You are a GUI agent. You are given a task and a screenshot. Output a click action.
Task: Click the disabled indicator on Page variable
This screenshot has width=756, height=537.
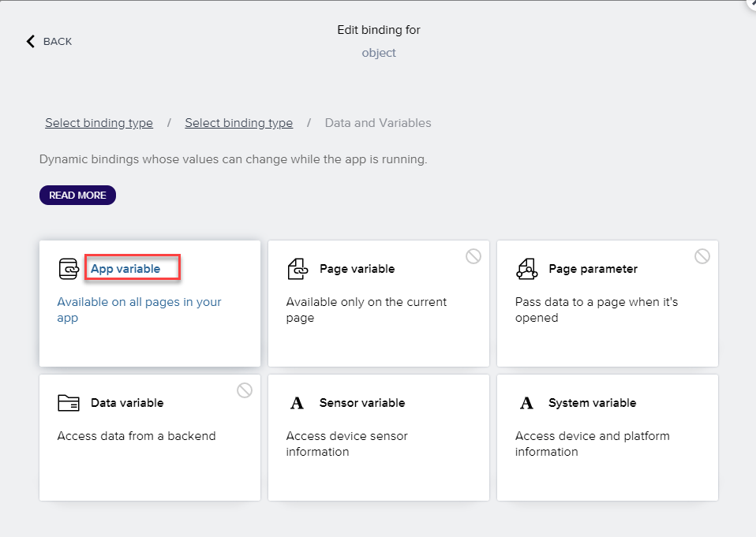[x=473, y=256]
